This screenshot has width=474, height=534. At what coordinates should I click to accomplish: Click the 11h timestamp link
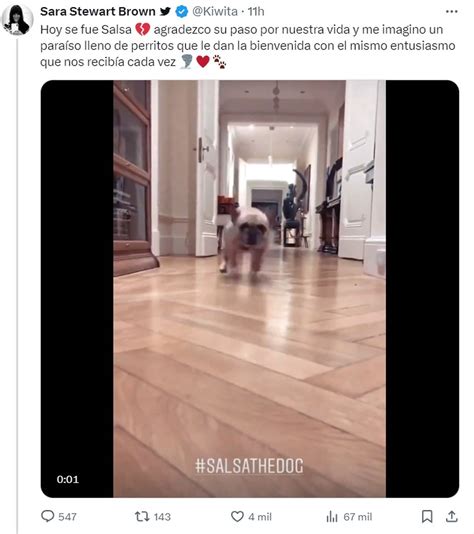pos(256,12)
